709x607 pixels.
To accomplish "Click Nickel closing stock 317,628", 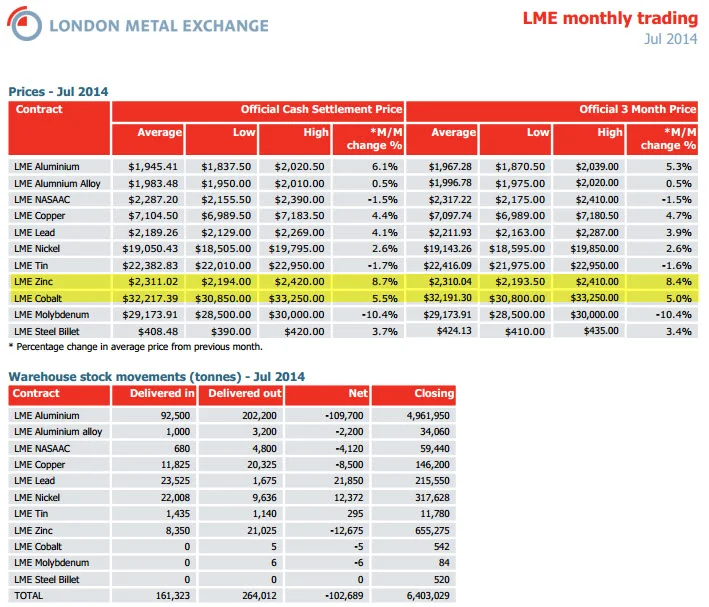I will pos(433,498).
